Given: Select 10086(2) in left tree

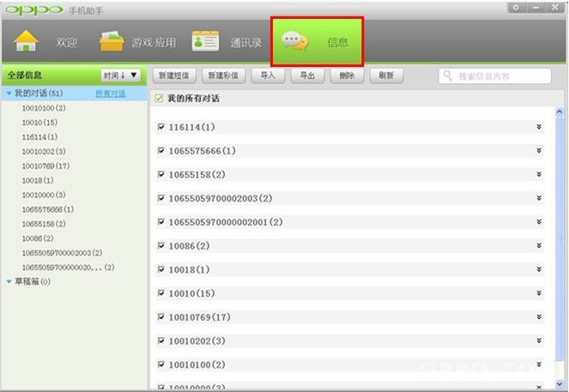Looking at the screenshot, I should point(38,238).
